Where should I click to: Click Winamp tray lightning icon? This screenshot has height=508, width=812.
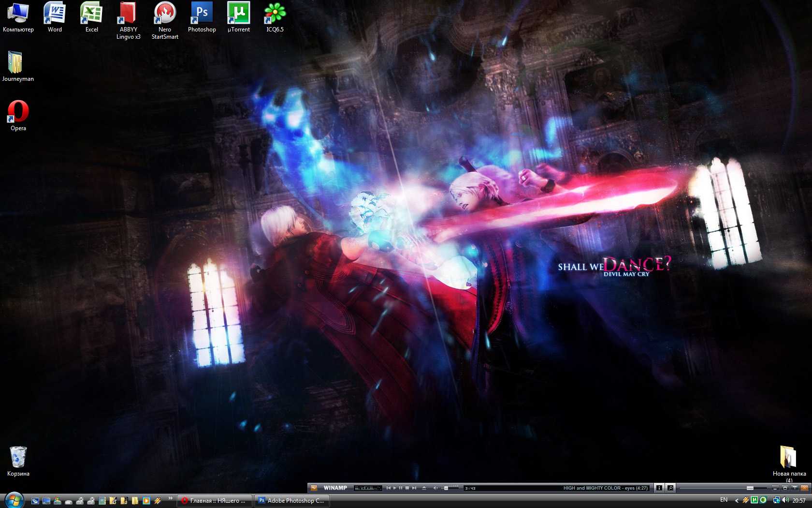pyautogui.click(x=745, y=500)
